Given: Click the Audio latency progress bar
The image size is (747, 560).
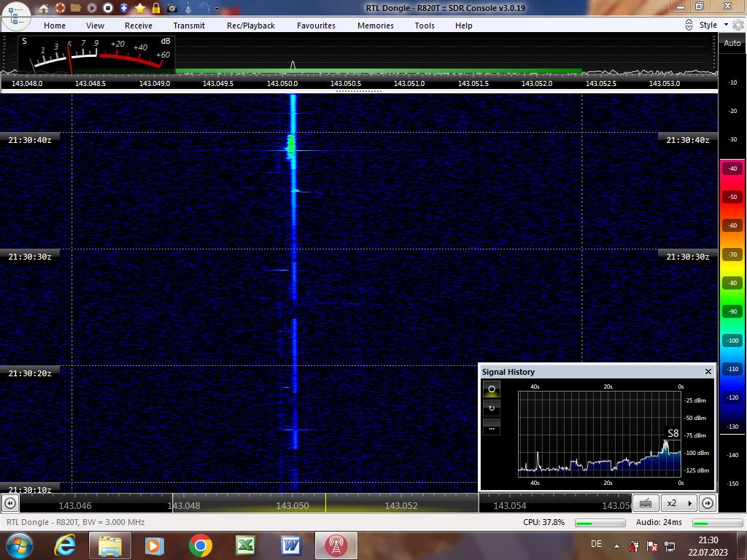Looking at the screenshot, I should pyautogui.click(x=716, y=523).
